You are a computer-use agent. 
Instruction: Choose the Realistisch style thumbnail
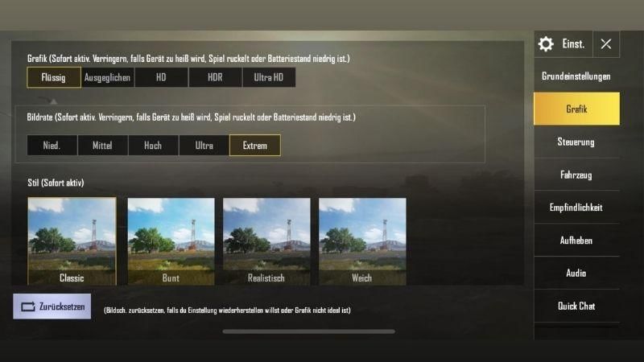pos(266,241)
